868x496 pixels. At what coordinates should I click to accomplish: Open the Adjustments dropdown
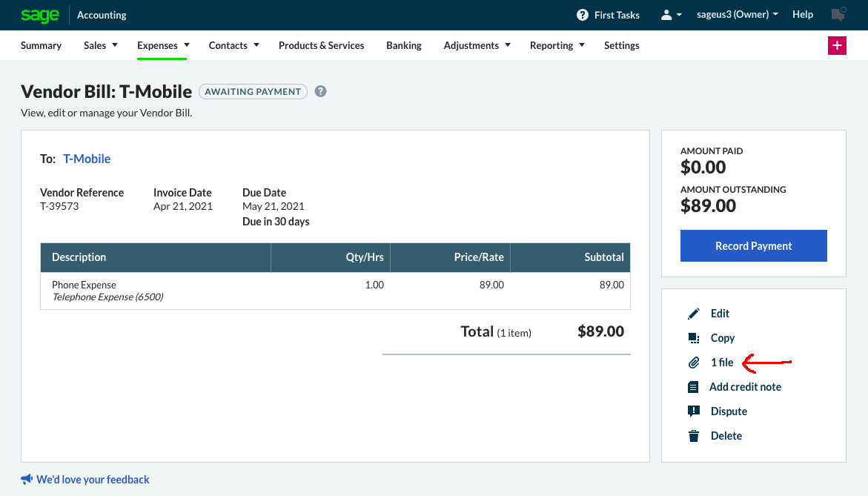tap(508, 45)
